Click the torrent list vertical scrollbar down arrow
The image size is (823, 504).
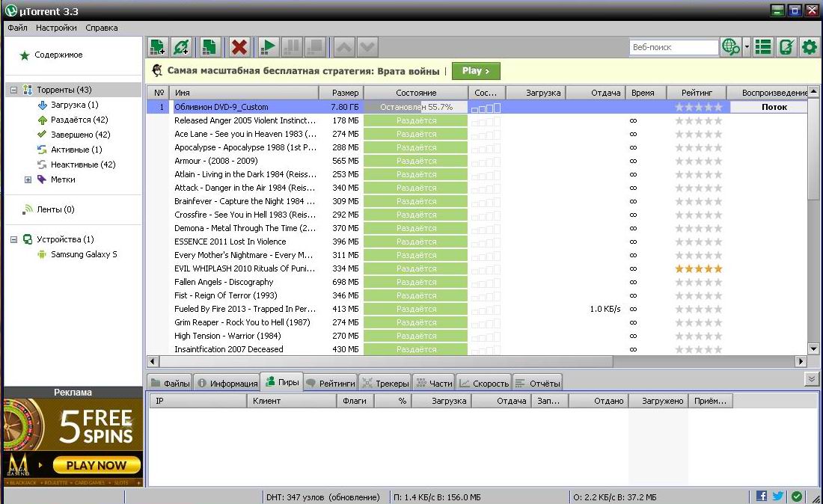(x=813, y=348)
